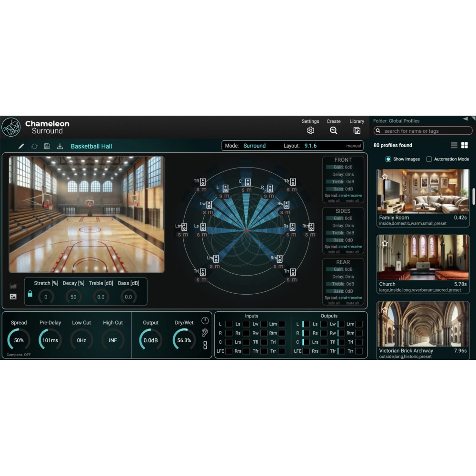Enable Automation Mode in the profile browser
The width and height of the screenshot is (476, 476).
429,159
